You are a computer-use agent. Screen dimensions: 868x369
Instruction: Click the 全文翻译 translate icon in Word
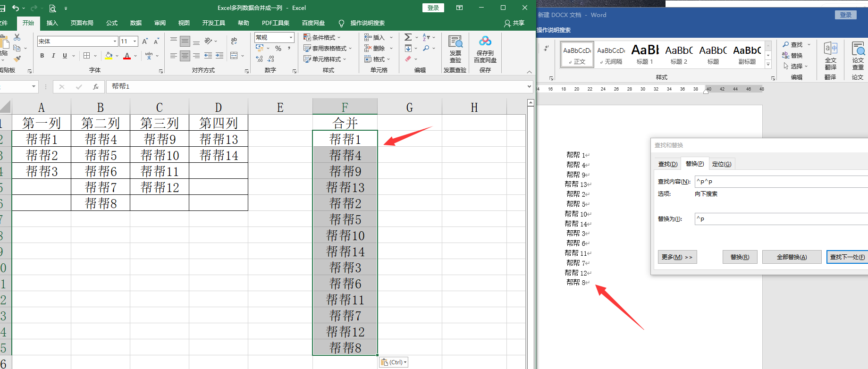[x=830, y=54]
